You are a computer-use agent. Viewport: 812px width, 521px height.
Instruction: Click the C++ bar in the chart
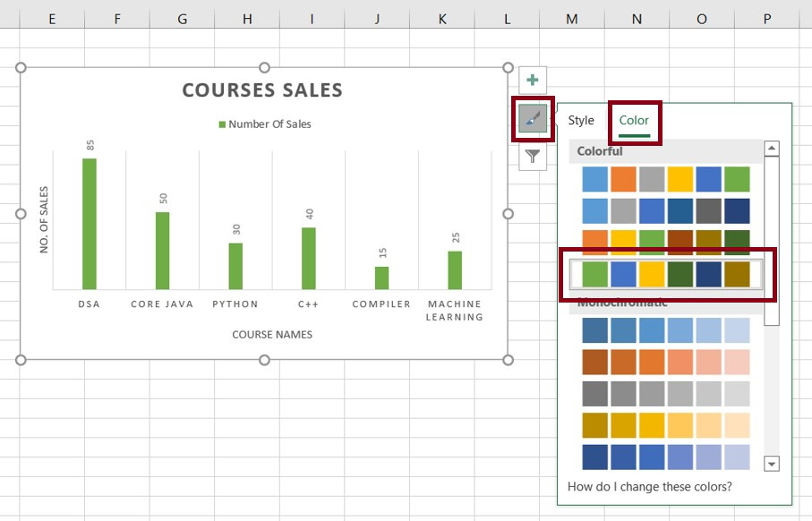(309, 259)
